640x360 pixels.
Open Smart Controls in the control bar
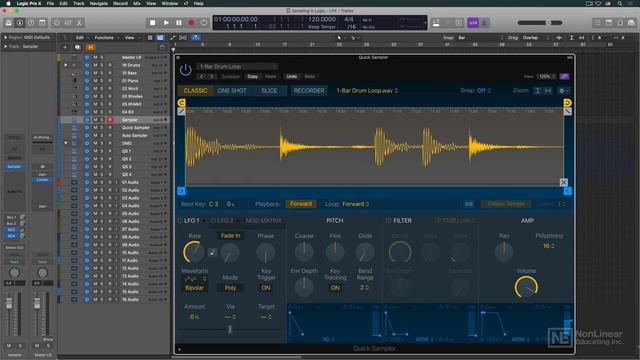point(57,23)
